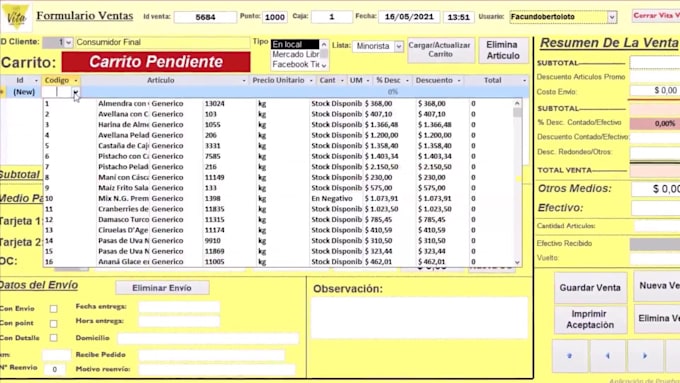Click Otros Medios $ 0,00 field

[656, 189]
